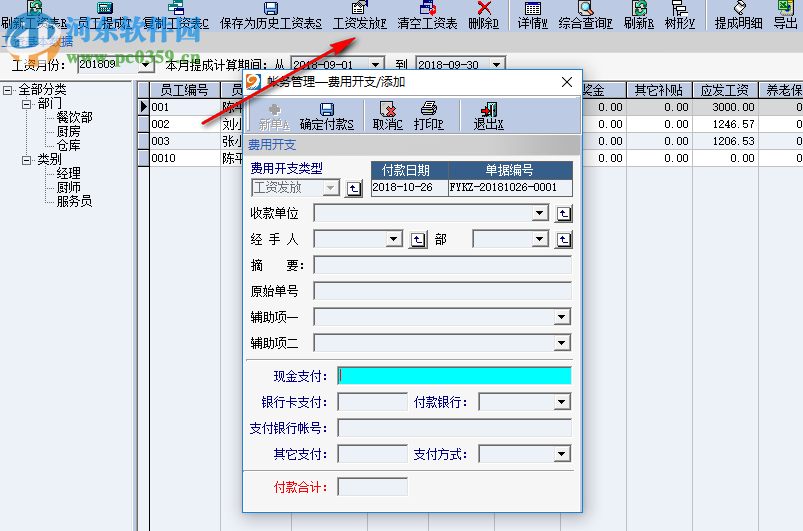
Task: Open 辅助项一 dropdown
Action: pos(562,317)
